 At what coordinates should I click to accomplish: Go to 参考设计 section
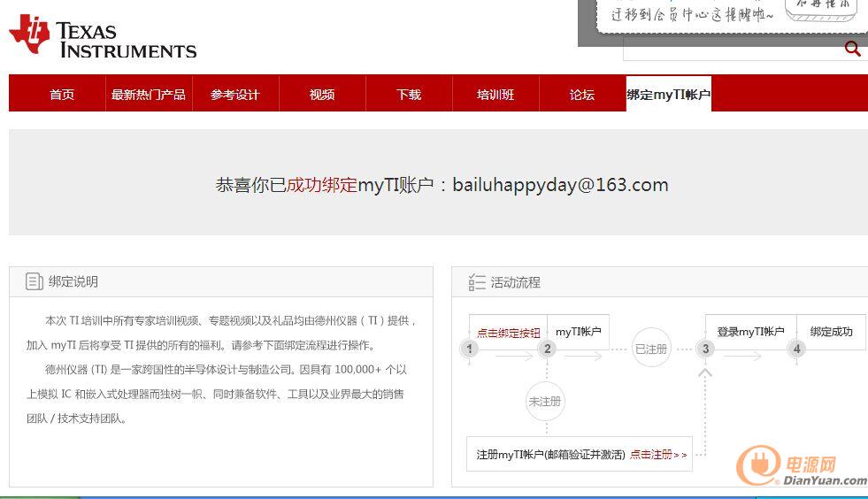click(234, 94)
